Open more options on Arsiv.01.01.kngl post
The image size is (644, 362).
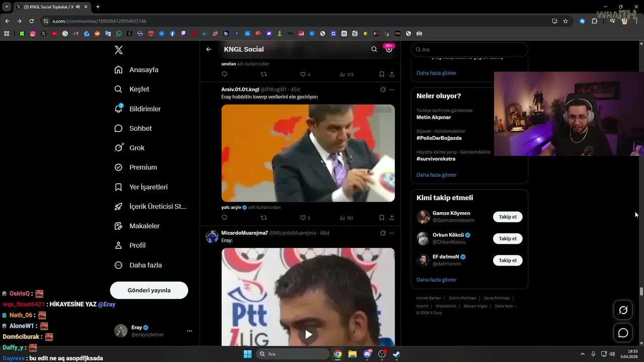pyautogui.click(x=392, y=89)
